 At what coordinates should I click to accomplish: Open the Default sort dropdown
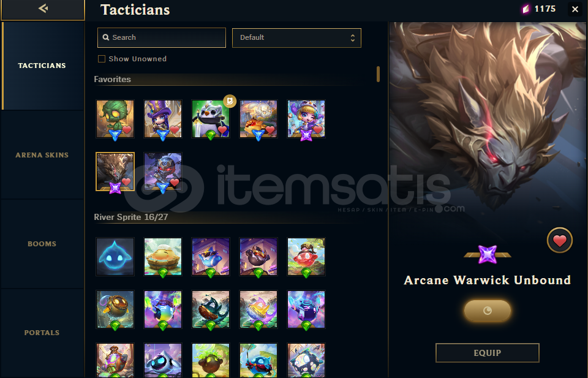click(x=296, y=38)
